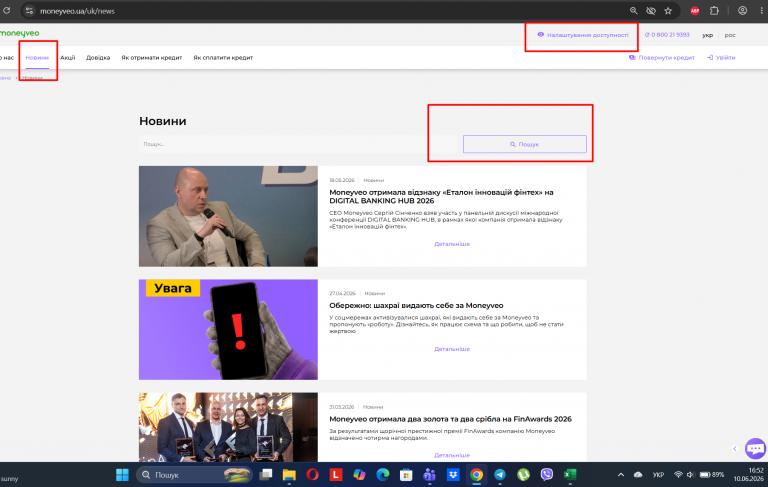Open the Windows Start menu

[122, 475]
